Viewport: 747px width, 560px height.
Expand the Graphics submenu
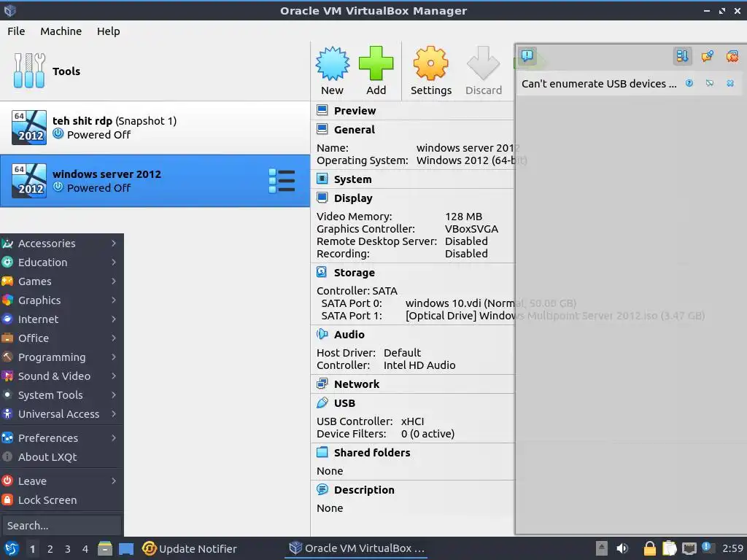[x=61, y=300]
